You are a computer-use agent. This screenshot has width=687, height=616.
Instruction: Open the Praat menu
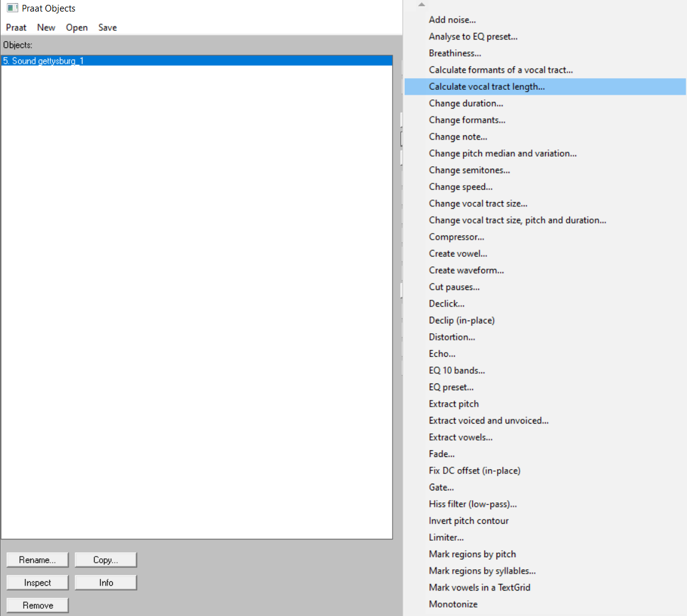[16, 27]
